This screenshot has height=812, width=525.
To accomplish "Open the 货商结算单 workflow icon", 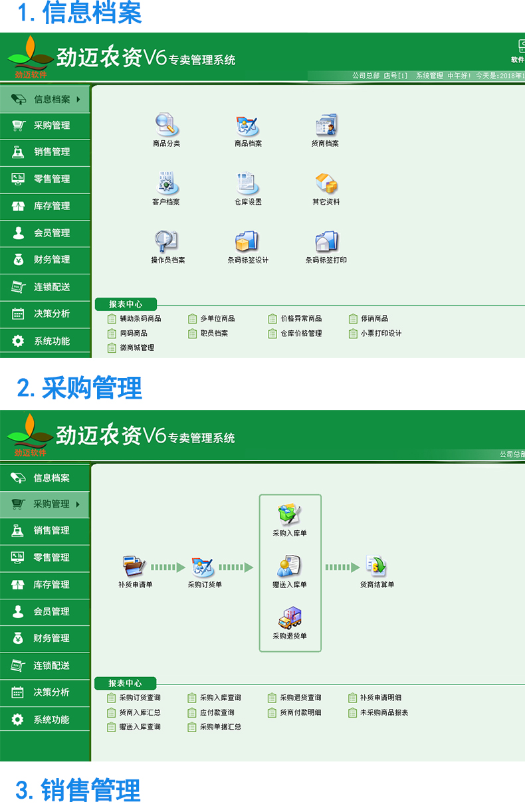I will coord(377,572).
